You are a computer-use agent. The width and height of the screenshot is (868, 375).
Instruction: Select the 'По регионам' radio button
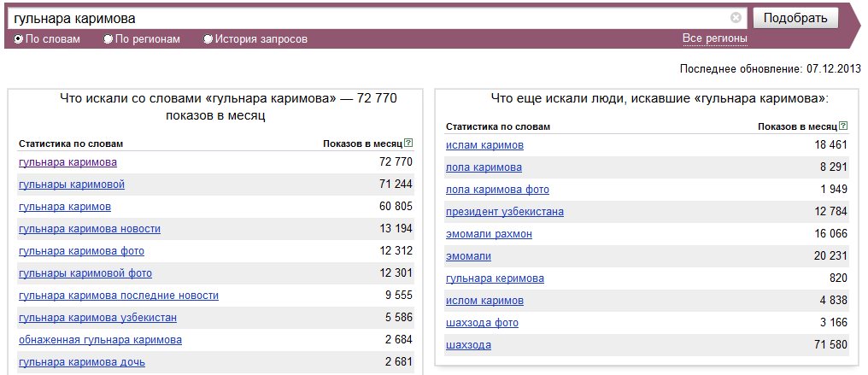(108, 39)
